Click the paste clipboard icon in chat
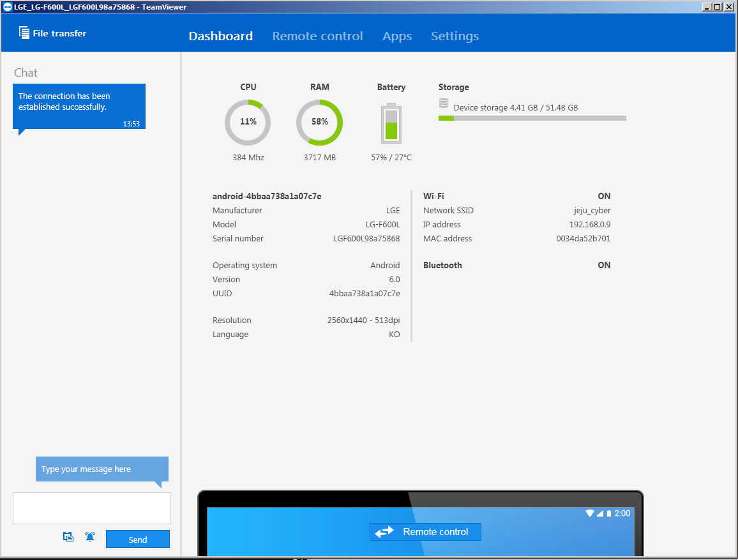This screenshot has width=738, height=560. pos(68,536)
